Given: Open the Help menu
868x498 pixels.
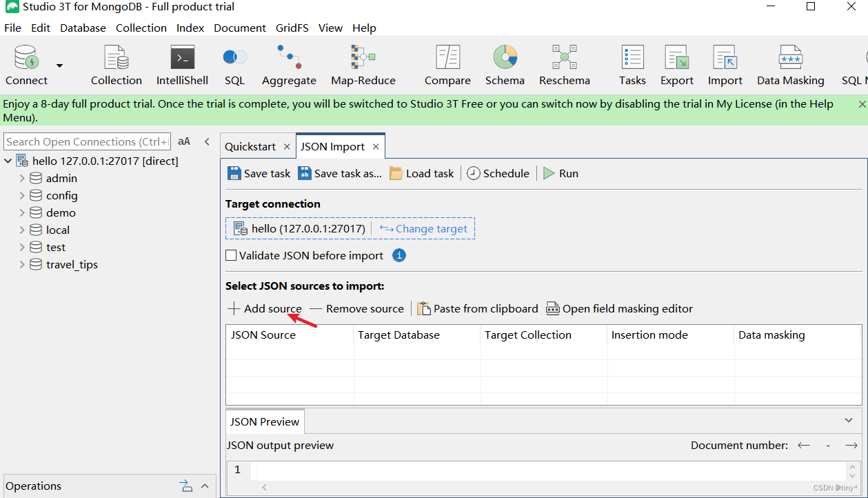Looking at the screenshot, I should tap(364, 28).
